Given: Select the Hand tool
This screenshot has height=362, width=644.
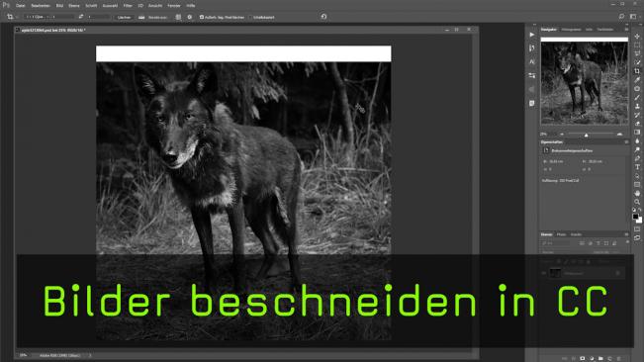Looking at the screenshot, I should [637, 193].
